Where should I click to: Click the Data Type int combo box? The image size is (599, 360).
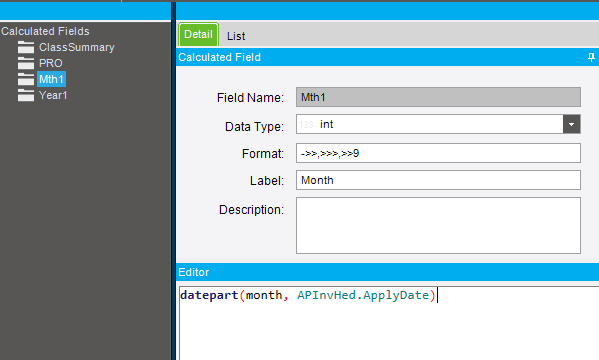coord(438,124)
